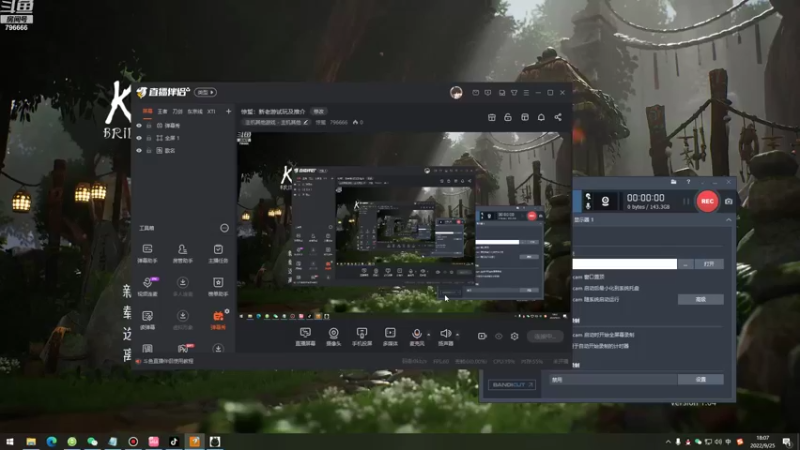Switch to the 王者 scene tab
800x450 pixels.
coord(162,111)
